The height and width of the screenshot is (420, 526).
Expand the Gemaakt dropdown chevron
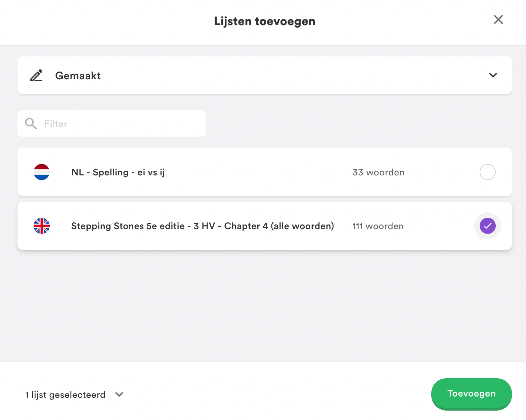493,75
